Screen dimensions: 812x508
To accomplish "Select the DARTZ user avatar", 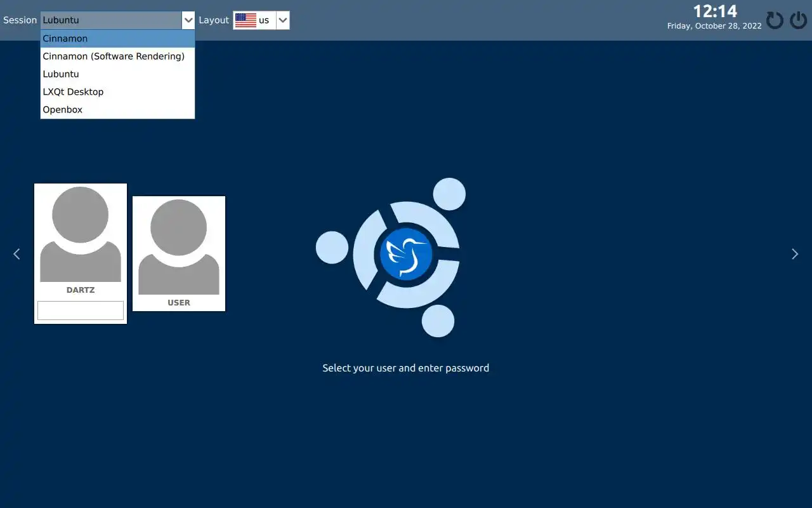I will [81, 234].
